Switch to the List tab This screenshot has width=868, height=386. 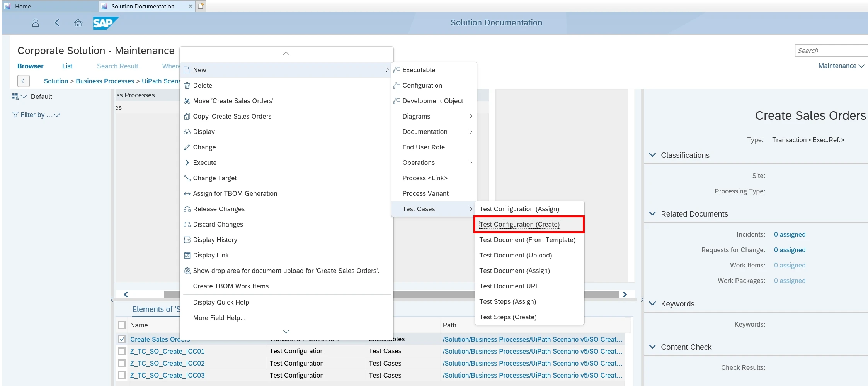coord(67,66)
